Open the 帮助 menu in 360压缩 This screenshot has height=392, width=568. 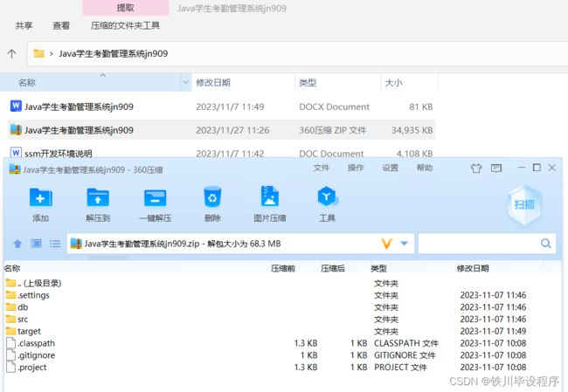click(x=425, y=168)
